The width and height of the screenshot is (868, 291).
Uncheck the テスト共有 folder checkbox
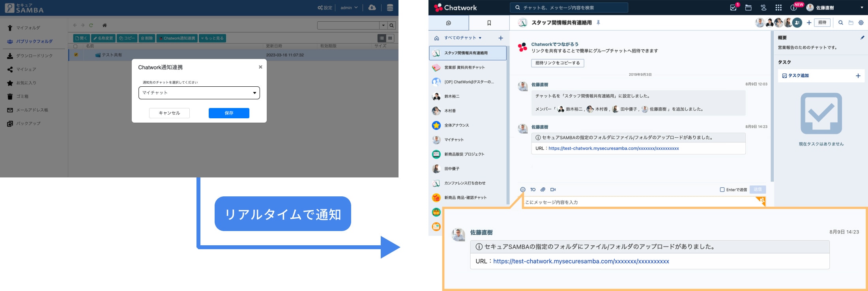[76, 55]
